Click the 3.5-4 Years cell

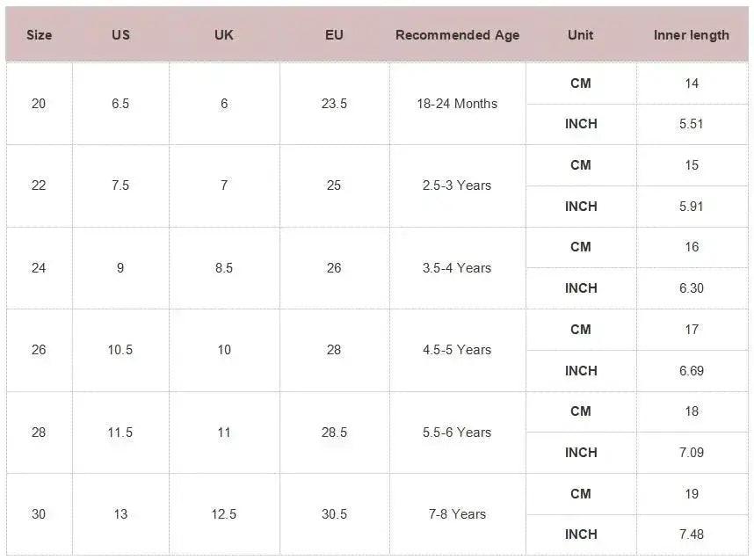coord(457,267)
